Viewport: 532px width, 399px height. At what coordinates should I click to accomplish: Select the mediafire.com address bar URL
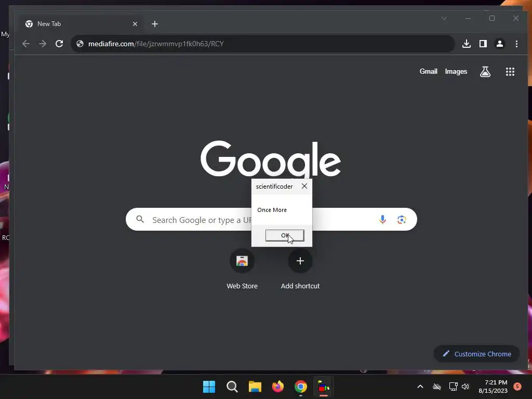click(x=156, y=44)
